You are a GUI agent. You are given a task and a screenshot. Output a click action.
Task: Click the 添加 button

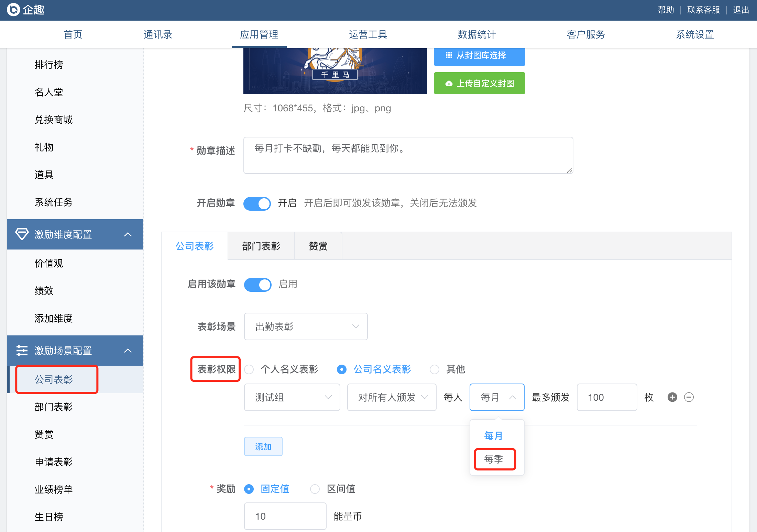(263, 446)
